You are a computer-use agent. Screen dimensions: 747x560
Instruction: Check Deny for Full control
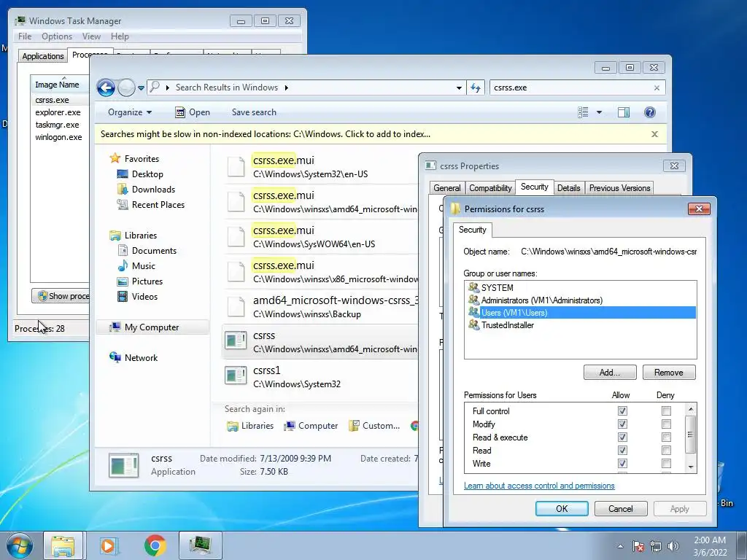(666, 411)
